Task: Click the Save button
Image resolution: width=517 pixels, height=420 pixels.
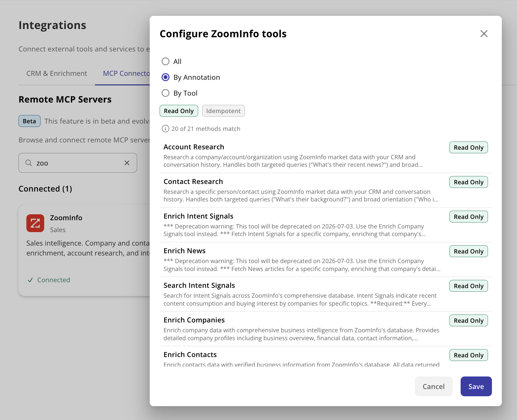Action: [476, 386]
